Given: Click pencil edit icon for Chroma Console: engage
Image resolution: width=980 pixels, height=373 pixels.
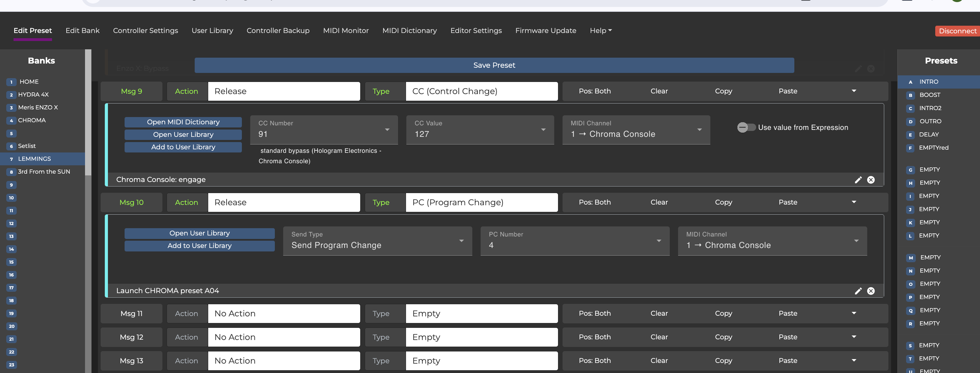Looking at the screenshot, I should [858, 180].
